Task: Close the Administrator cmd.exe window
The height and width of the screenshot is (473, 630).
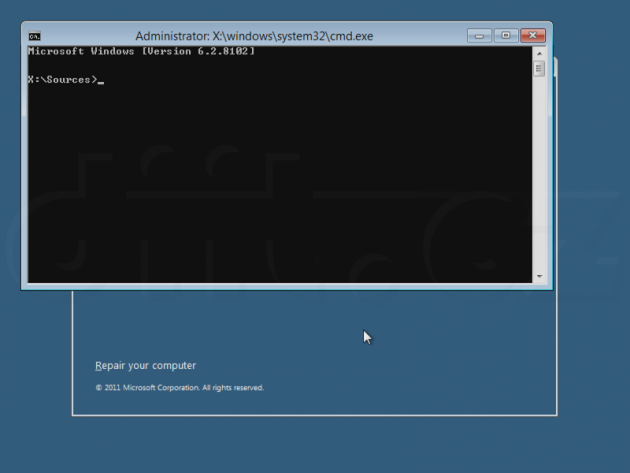Action: coord(533,36)
